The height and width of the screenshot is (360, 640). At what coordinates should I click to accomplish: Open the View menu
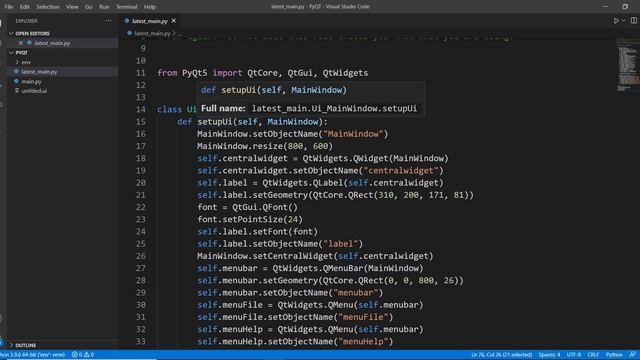pyautogui.click(x=72, y=7)
